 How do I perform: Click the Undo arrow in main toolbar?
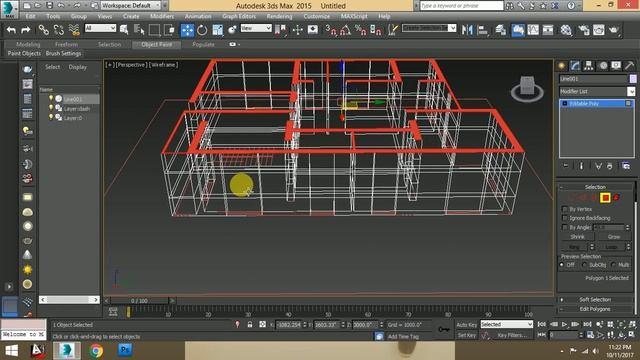tap(11, 30)
